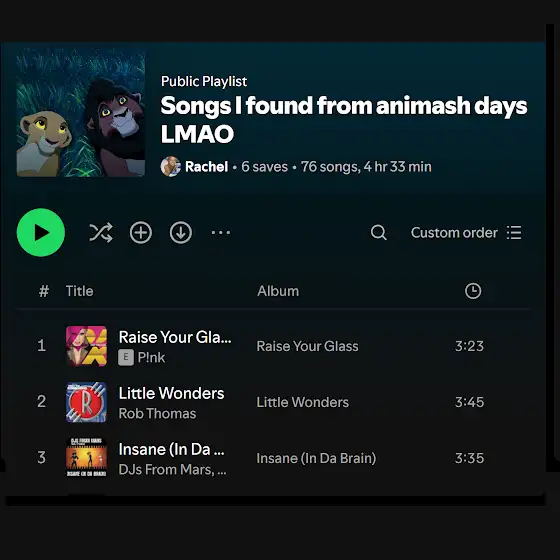Toggle shuffle for this playlist
Image resolution: width=560 pixels, height=560 pixels.
click(101, 233)
